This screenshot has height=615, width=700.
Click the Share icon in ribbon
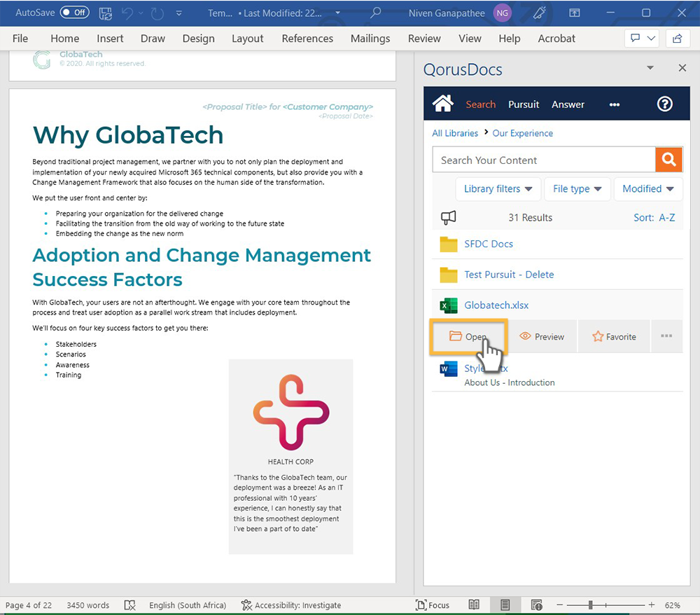coord(677,39)
